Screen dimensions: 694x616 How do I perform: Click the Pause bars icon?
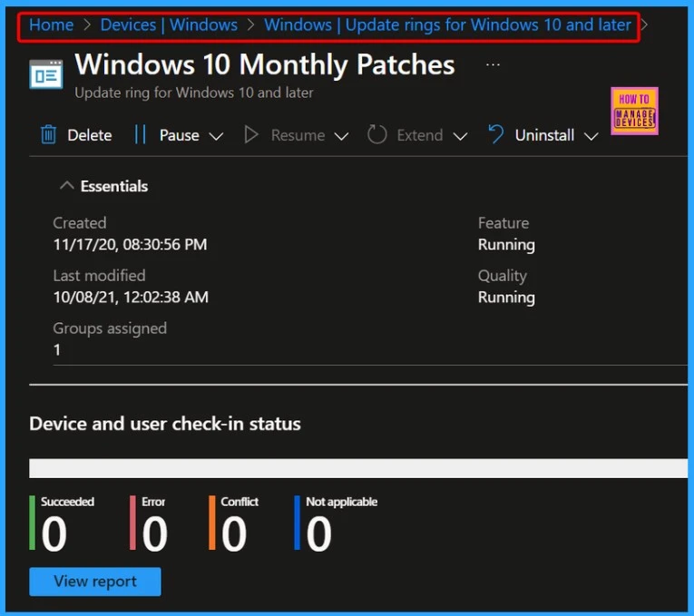[x=140, y=134]
